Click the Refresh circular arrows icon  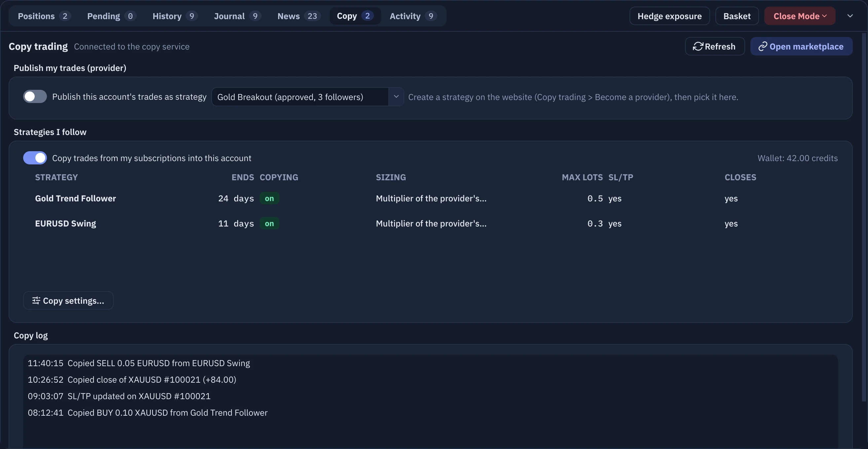point(698,47)
